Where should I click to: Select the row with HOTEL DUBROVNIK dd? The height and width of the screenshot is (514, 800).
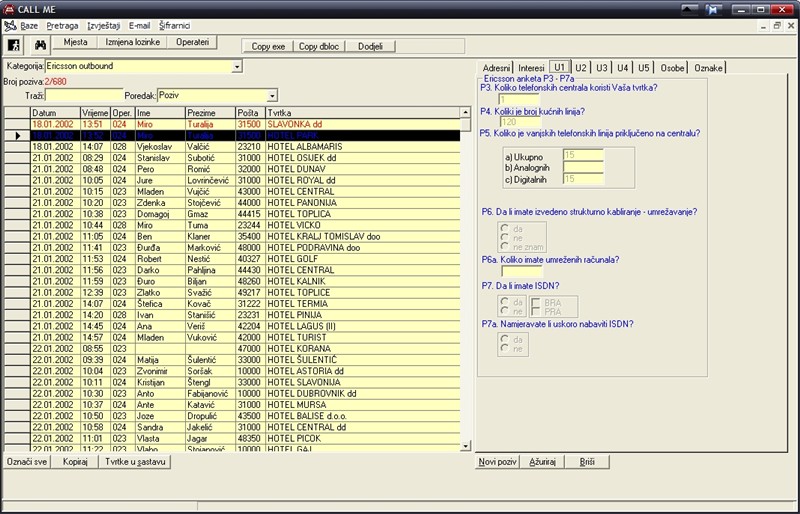(232, 394)
